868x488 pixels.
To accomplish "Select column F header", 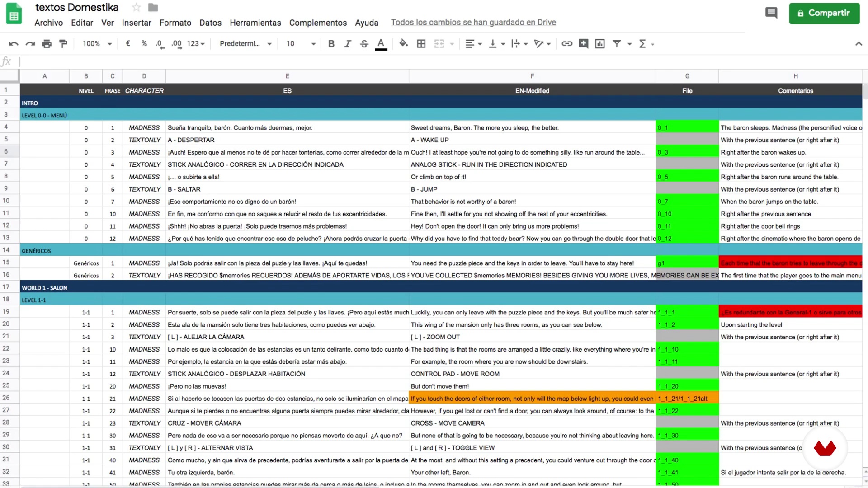I will click(x=532, y=76).
